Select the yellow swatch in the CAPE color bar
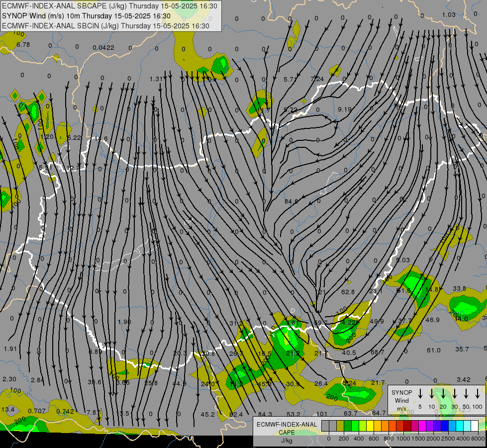This screenshot has height=448, width=487. click(x=370, y=426)
